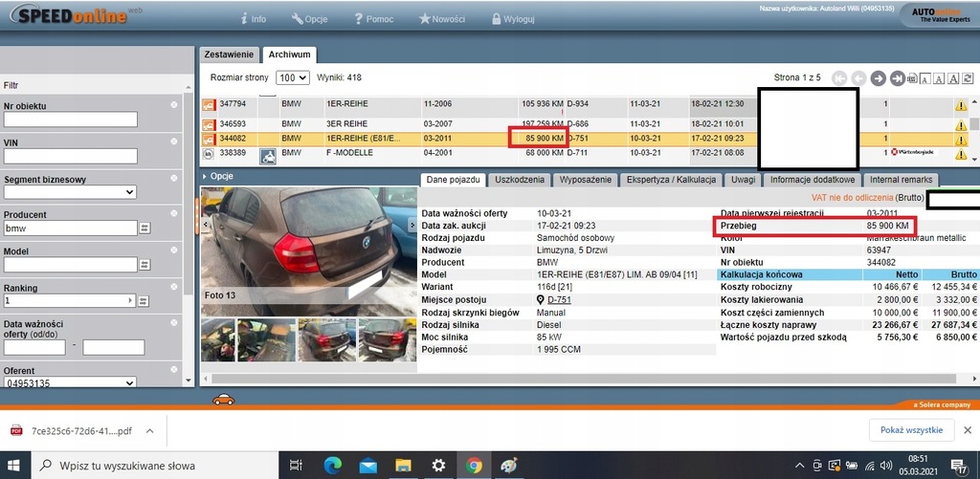Screen dimensions: 980x479
Task: Expand the Segment biznesowy dropdown
Action: [70, 192]
